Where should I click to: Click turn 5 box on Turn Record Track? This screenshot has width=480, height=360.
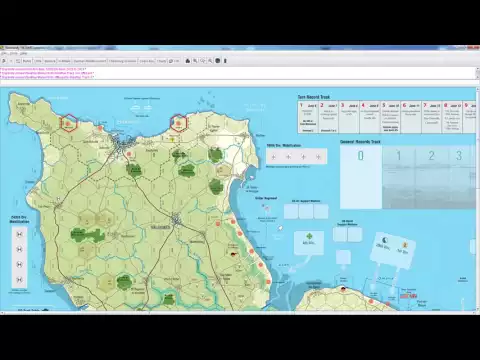point(390,117)
